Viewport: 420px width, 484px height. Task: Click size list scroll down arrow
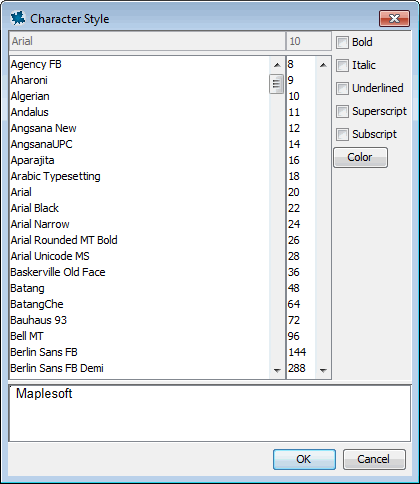click(x=323, y=370)
